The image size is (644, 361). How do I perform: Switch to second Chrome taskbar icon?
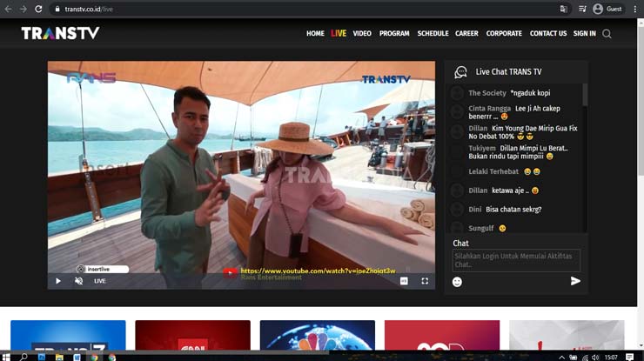click(x=112, y=357)
